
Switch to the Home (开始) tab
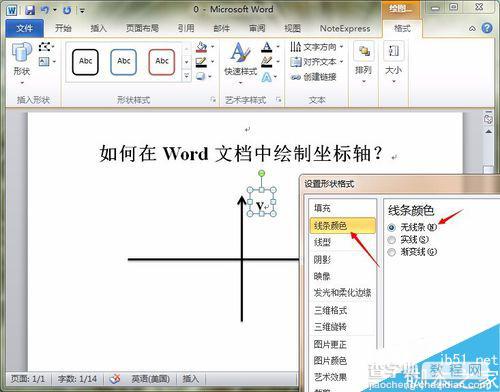click(x=63, y=28)
